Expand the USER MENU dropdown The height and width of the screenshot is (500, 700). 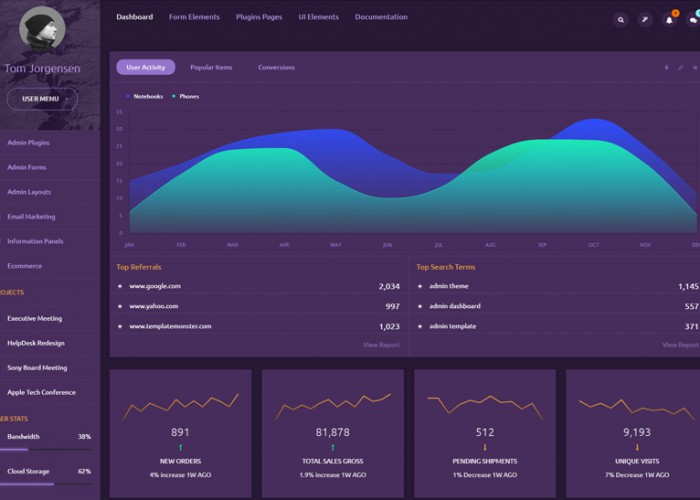tap(42, 99)
